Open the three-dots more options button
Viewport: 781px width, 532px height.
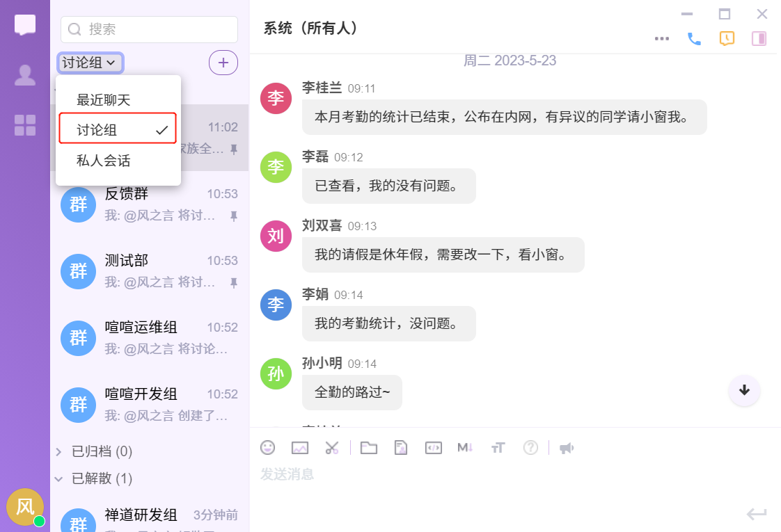tap(661, 39)
